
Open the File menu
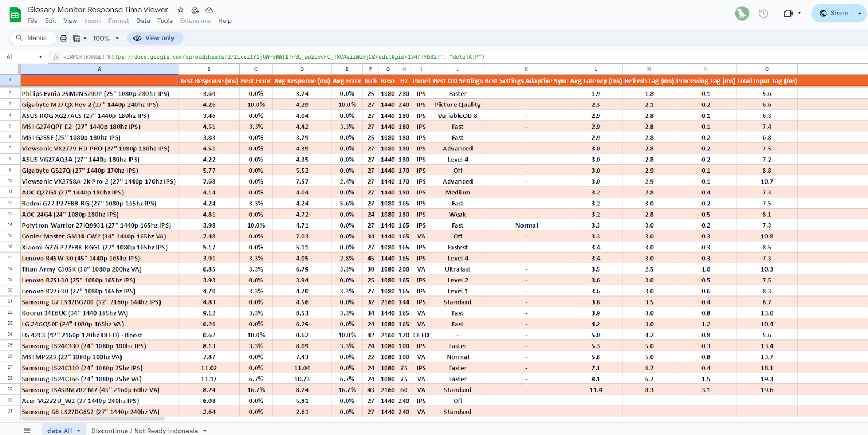coord(33,21)
